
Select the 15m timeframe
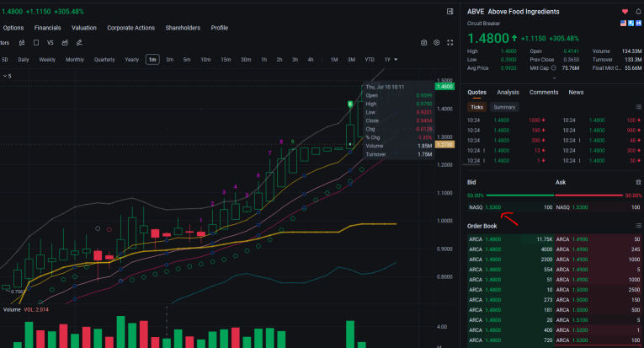point(226,60)
